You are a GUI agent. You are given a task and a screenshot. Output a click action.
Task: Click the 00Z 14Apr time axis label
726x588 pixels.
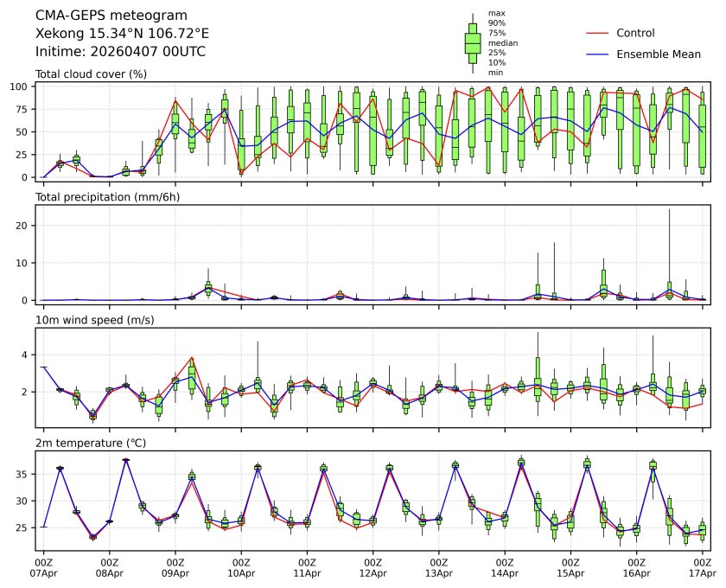(505, 566)
